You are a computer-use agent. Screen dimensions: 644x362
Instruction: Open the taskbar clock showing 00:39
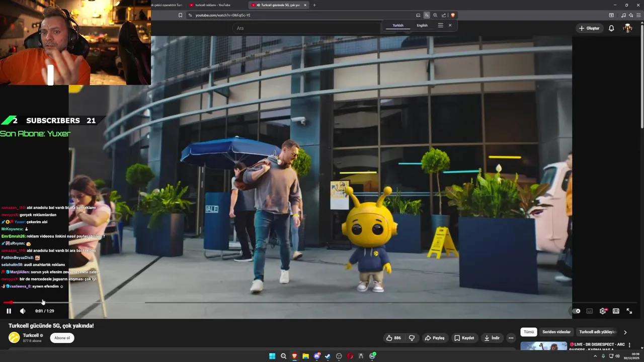point(631,356)
